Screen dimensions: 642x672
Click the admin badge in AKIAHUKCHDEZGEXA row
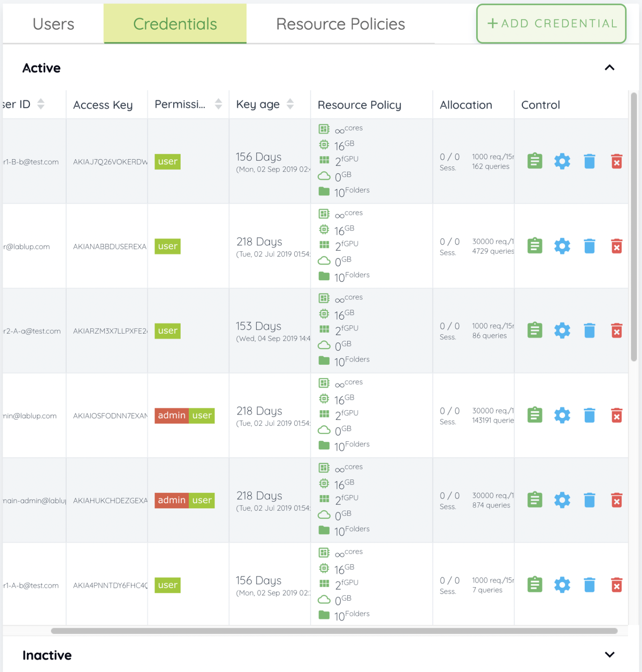(172, 500)
